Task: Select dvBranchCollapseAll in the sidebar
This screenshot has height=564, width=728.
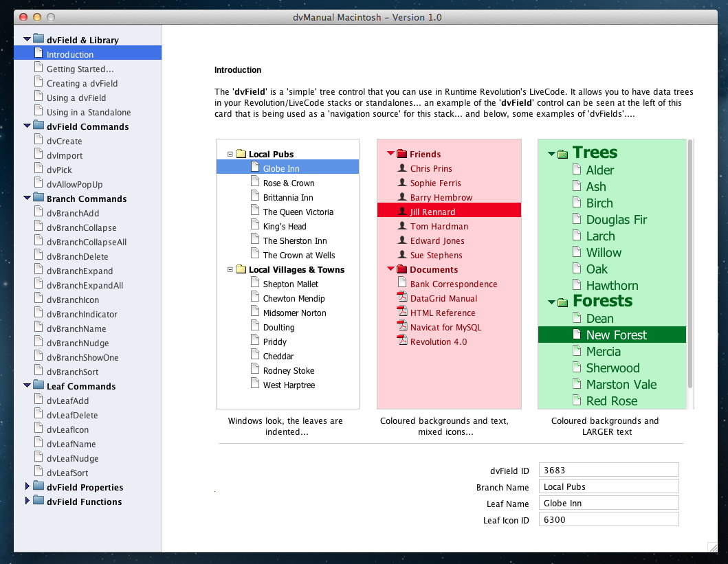Action: [x=86, y=242]
